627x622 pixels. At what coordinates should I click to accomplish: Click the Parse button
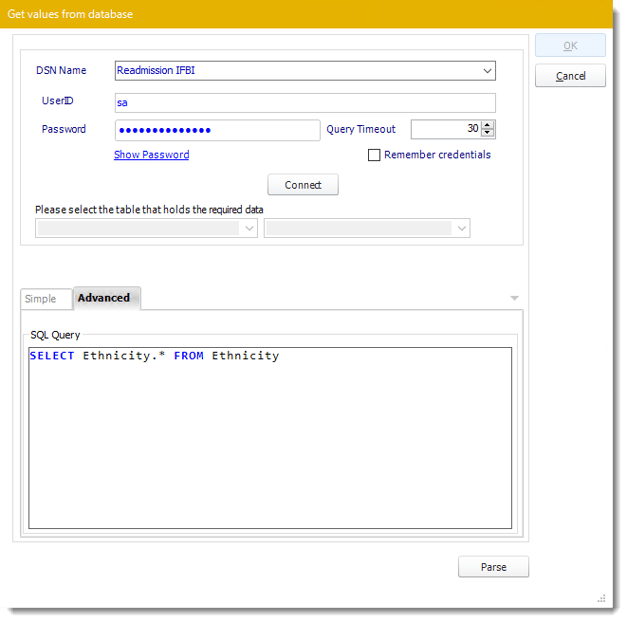coord(493,567)
